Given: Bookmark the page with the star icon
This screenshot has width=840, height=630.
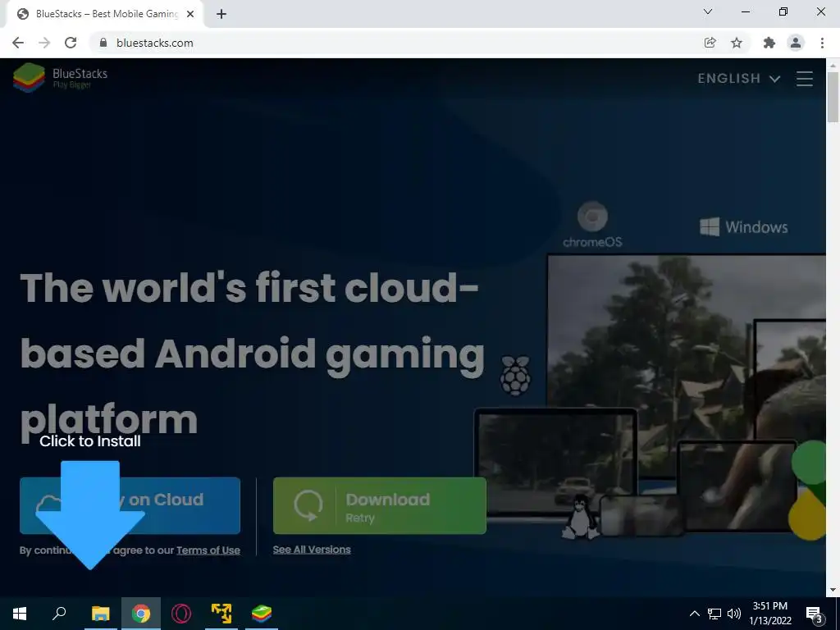Looking at the screenshot, I should click(x=737, y=43).
